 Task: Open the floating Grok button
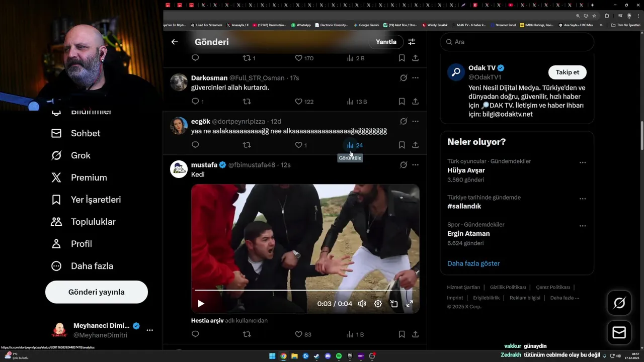(619, 303)
